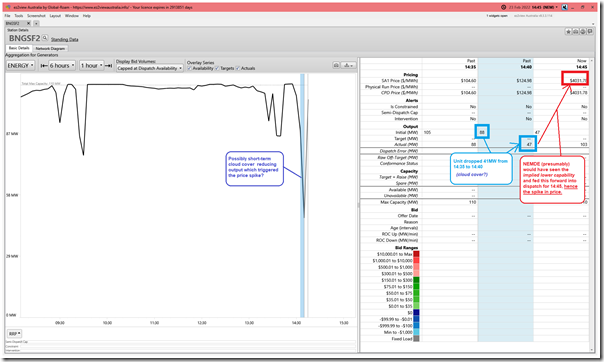Switch to the Network Diagram tab
The image size is (604, 362).
(50, 49)
